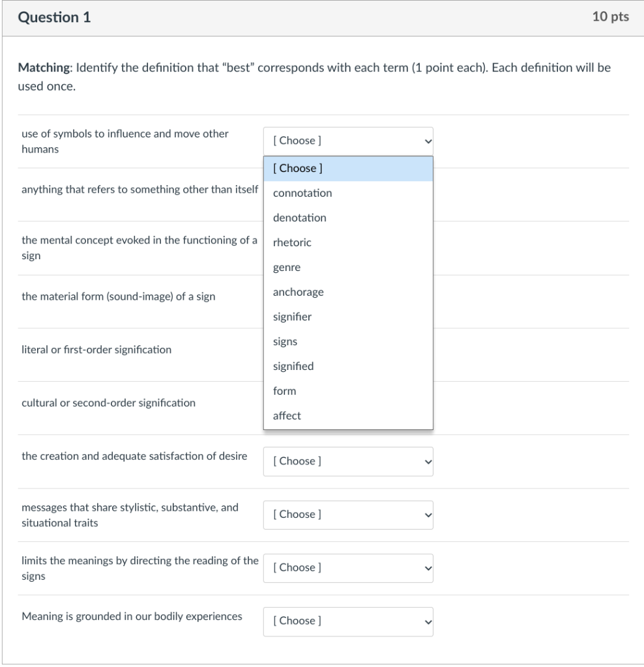Screen dimensions: 644x667
Task: Pick the 'signs' option
Action: click(348, 341)
